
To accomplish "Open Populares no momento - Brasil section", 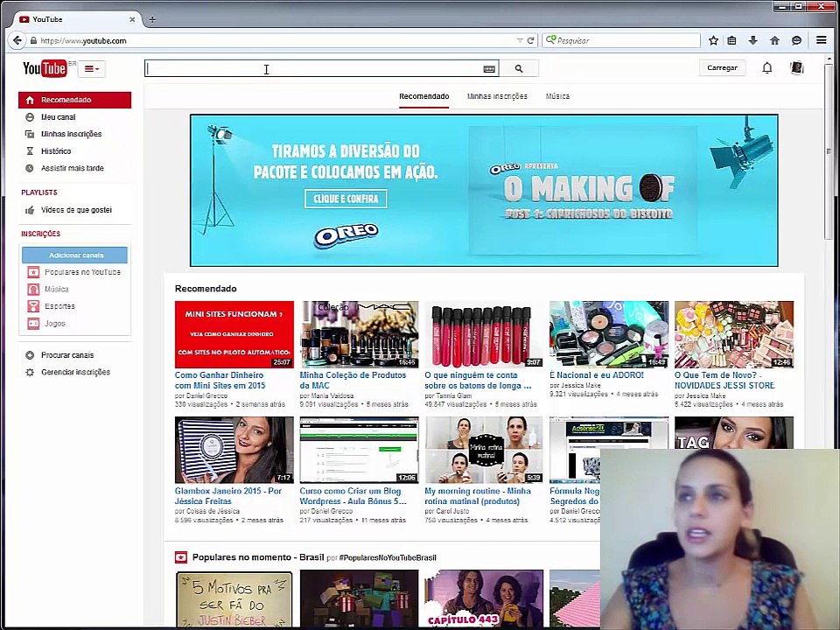I will pyautogui.click(x=258, y=557).
